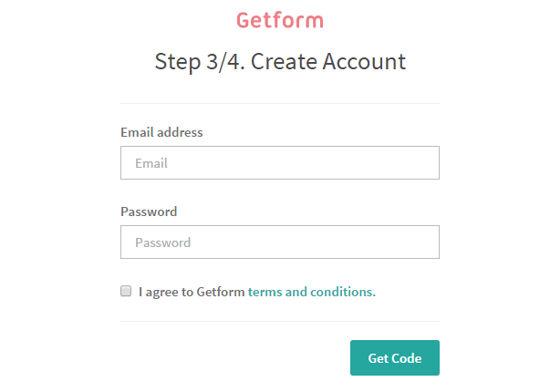Focus the Password input field
This screenshot has height=392, width=540.
click(x=280, y=242)
